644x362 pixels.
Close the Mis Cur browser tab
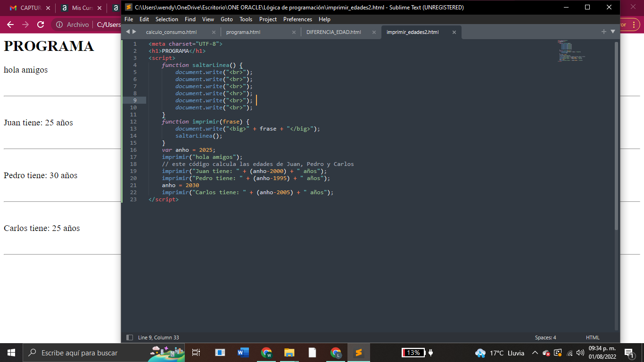coord(100,8)
